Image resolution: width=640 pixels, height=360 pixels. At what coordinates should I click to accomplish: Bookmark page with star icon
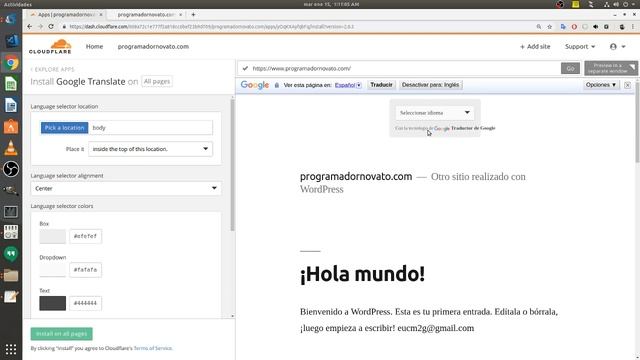549,27
